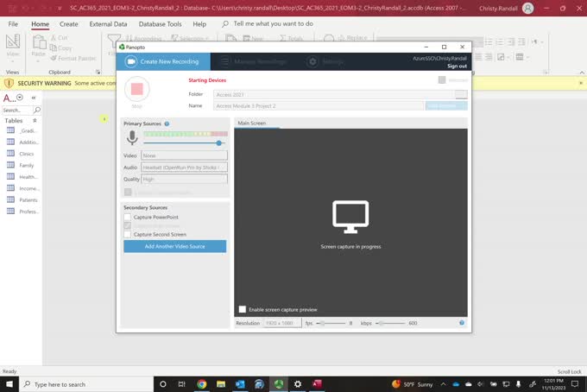The image size is (587, 392).
Task: Open the Help ribbon tab
Action: click(199, 24)
